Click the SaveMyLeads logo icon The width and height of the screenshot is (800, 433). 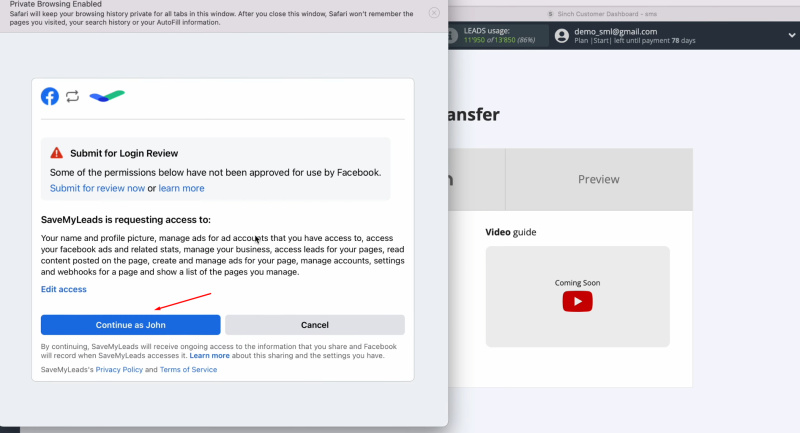click(x=106, y=96)
